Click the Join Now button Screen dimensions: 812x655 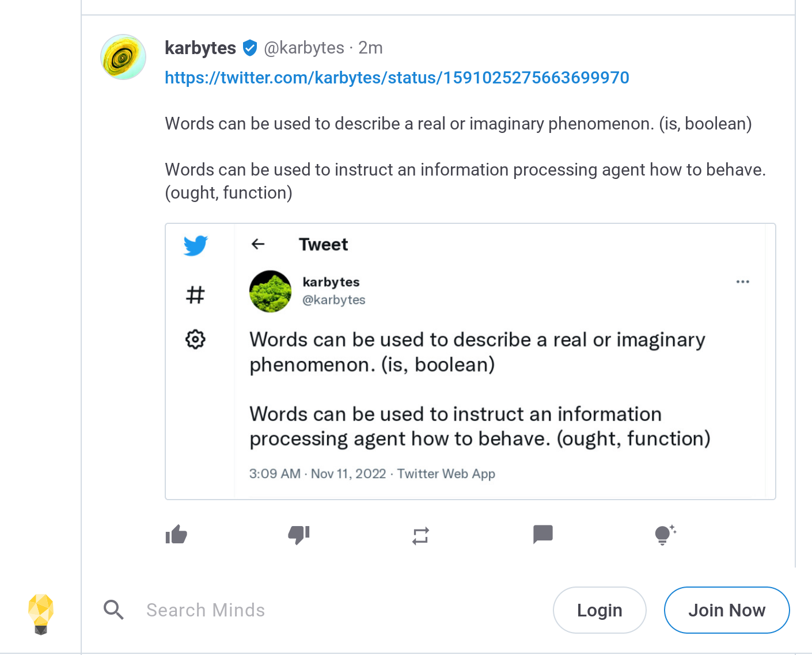click(727, 610)
